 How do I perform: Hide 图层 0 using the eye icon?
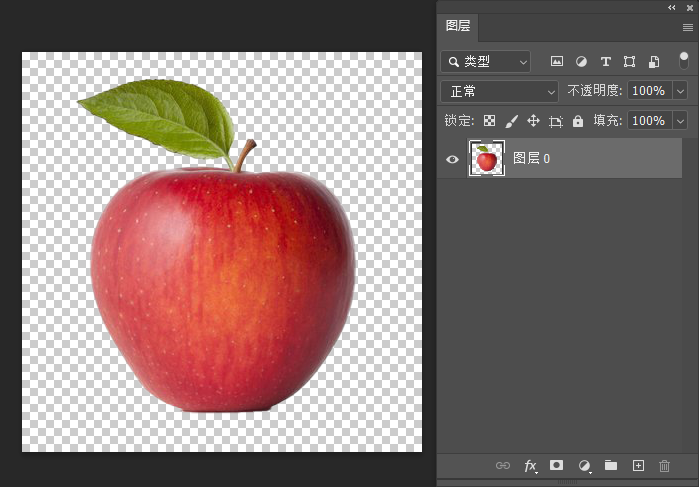click(x=452, y=159)
